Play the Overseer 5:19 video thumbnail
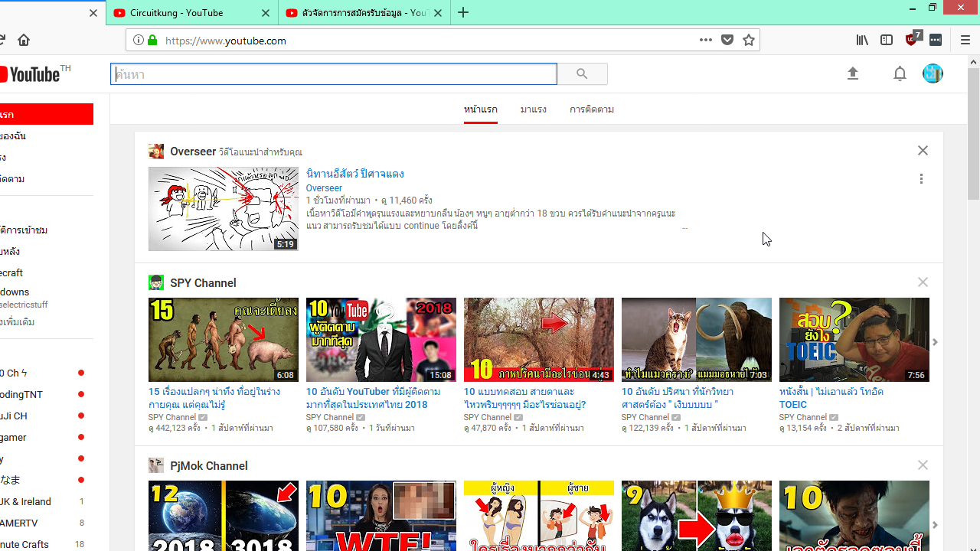 tap(224, 209)
